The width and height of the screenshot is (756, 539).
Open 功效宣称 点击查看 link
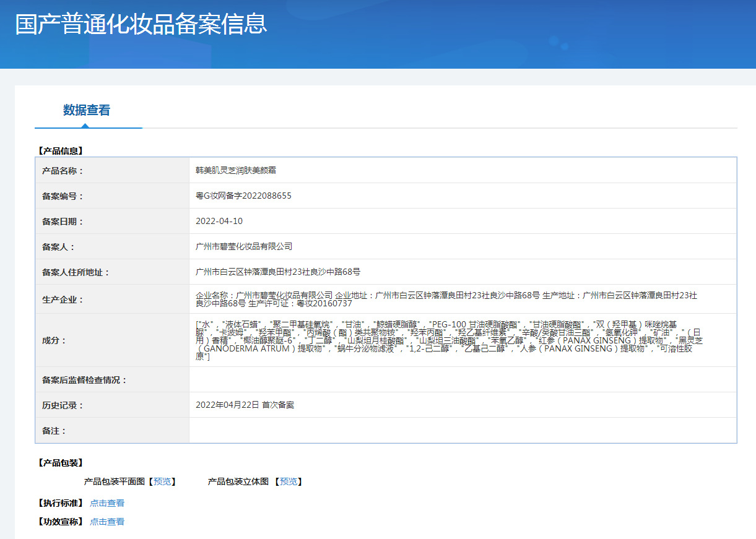(x=107, y=522)
